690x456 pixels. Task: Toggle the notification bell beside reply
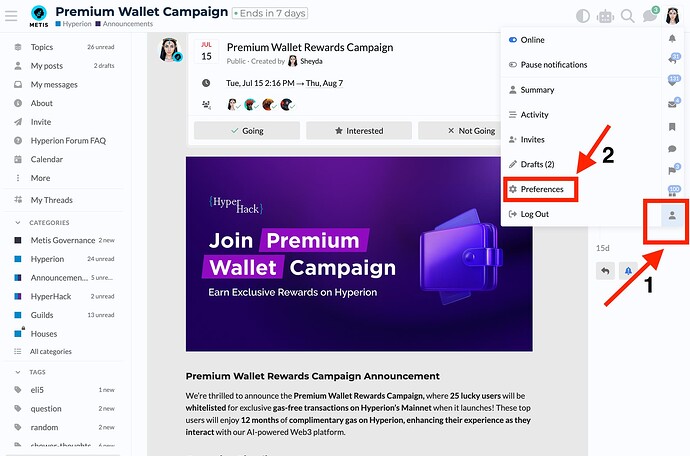pos(628,271)
